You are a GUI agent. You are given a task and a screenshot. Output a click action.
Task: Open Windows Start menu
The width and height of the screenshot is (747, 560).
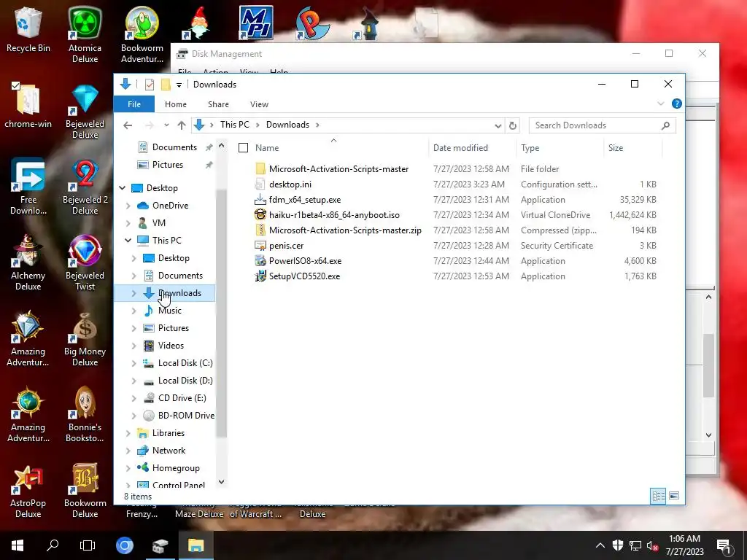(x=18, y=545)
